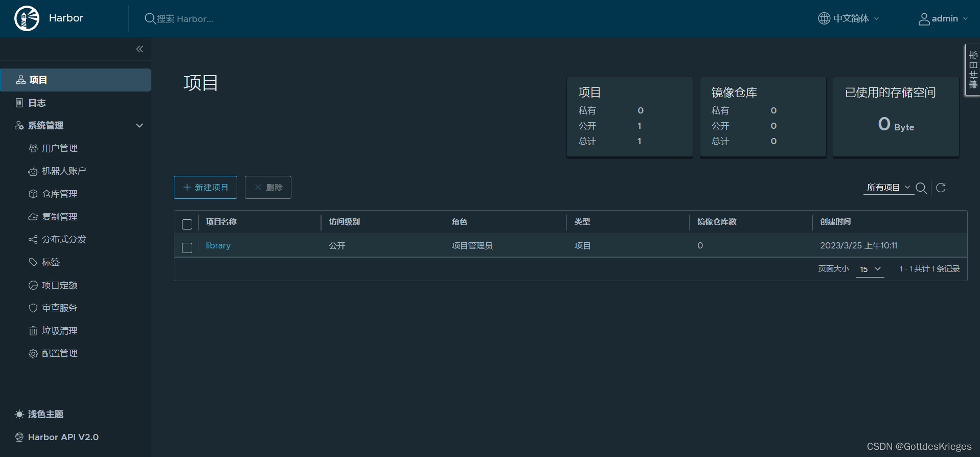
Task: Click the 仓库管理 registries cube icon
Action: coord(33,194)
